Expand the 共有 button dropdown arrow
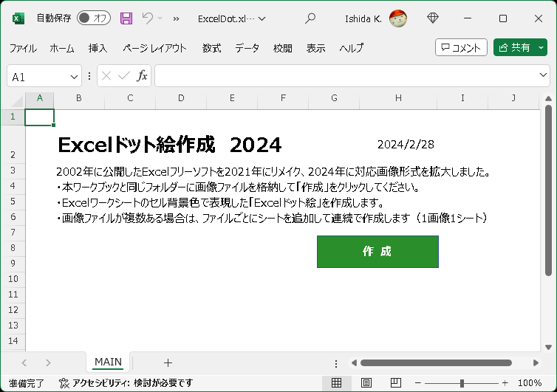This screenshot has height=392, width=557. point(541,47)
